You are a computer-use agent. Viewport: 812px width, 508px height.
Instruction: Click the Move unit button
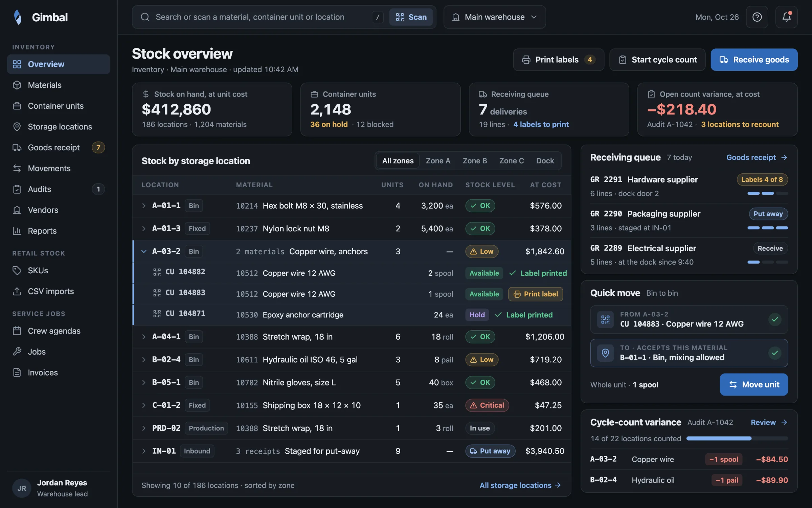click(x=753, y=384)
